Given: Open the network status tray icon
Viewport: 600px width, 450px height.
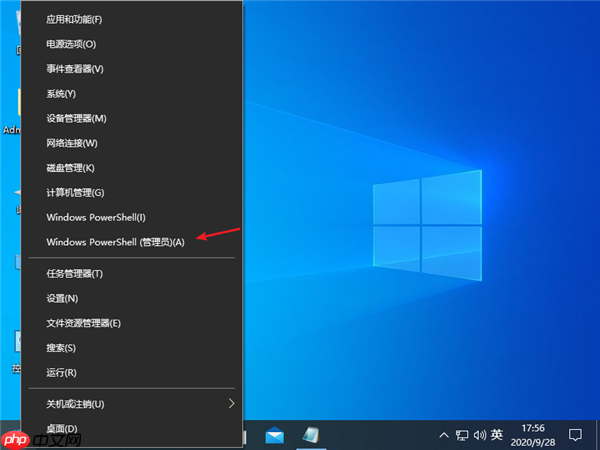Looking at the screenshot, I should [x=462, y=435].
